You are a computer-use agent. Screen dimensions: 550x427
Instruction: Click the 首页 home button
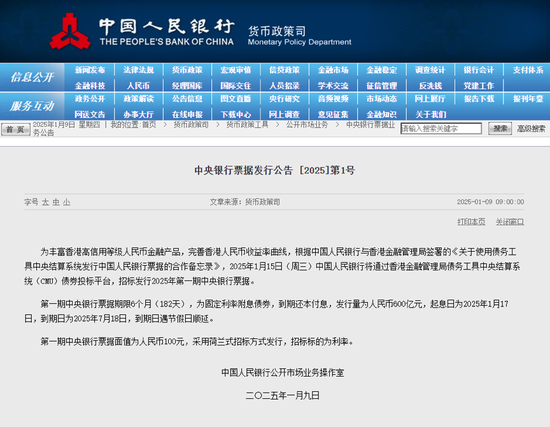point(15,129)
